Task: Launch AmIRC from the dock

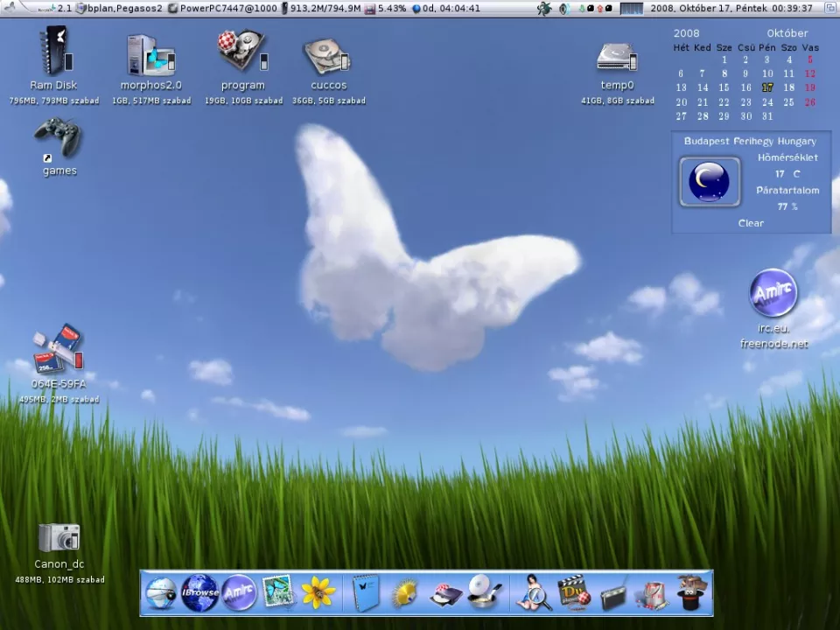Action: (239, 592)
